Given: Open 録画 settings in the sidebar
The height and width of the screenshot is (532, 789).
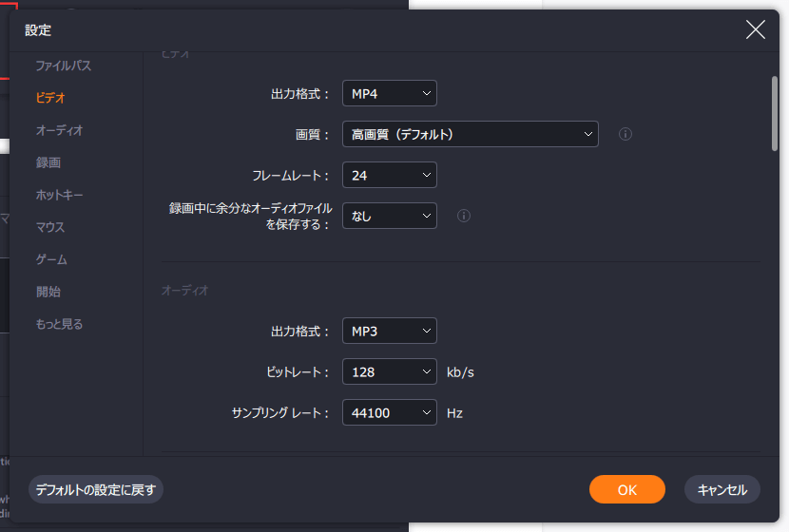Looking at the screenshot, I should (x=48, y=162).
